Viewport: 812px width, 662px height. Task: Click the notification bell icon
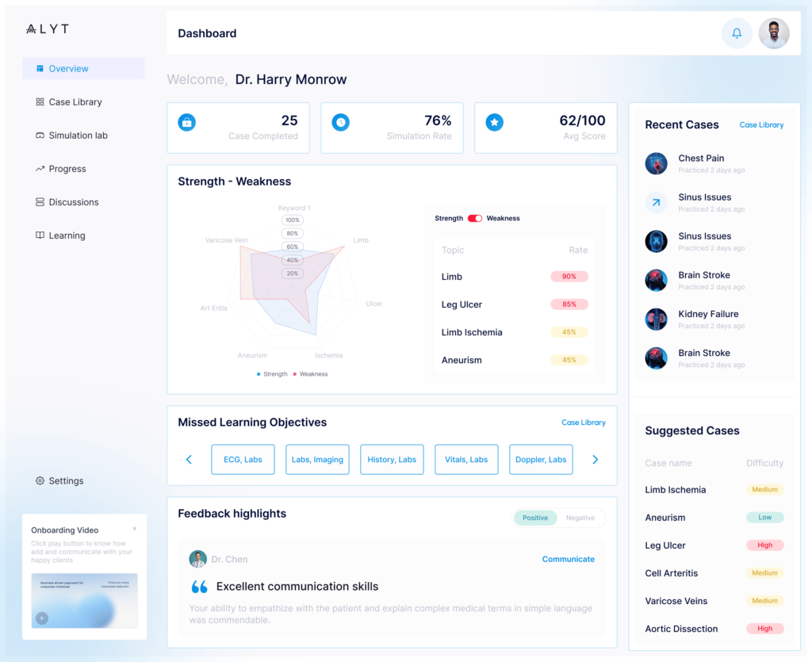737,33
